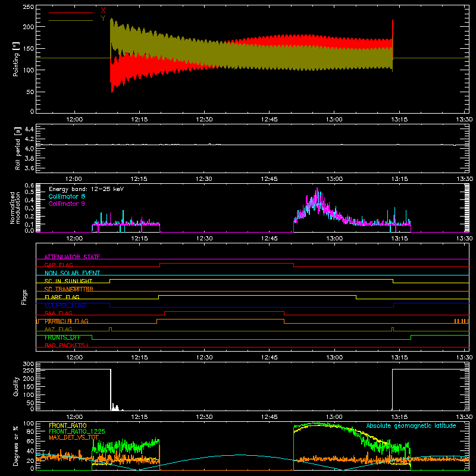476x476 pixels.
Task: Click the olive legend line for Y
Action: 71,20
